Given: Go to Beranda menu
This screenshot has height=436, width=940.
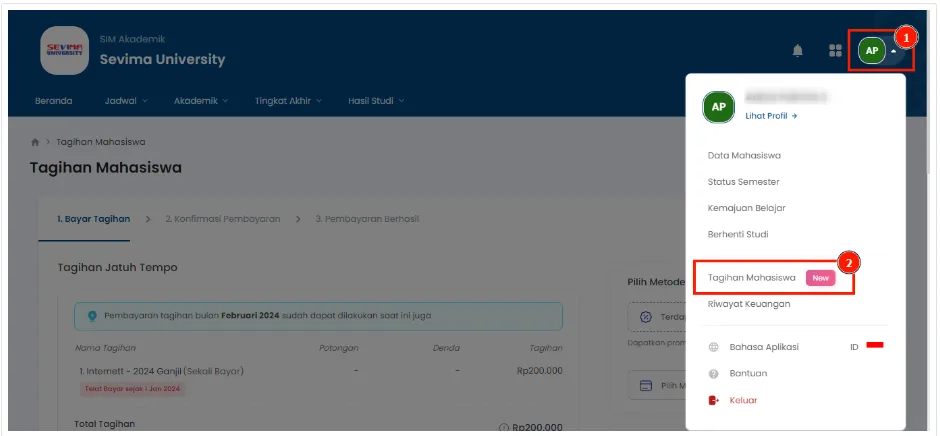Looking at the screenshot, I should pos(53,101).
